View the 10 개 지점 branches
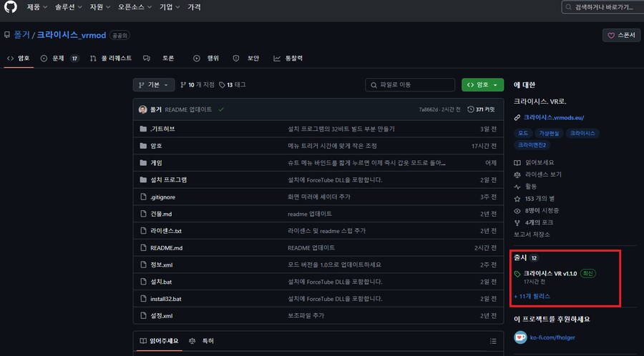The image size is (644, 356). pyautogui.click(x=197, y=85)
